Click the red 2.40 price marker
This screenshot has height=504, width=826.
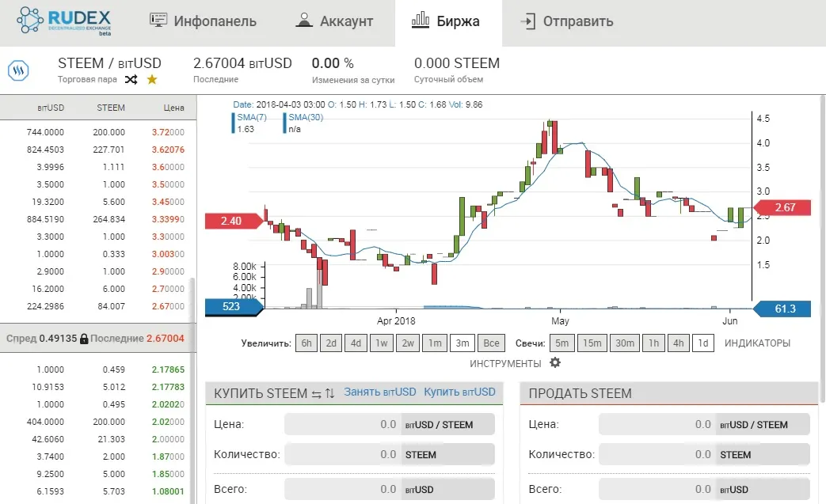point(234,221)
